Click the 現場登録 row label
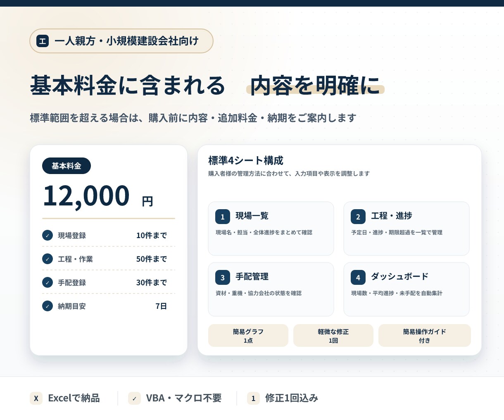This screenshot has height=420, width=504. coord(72,235)
